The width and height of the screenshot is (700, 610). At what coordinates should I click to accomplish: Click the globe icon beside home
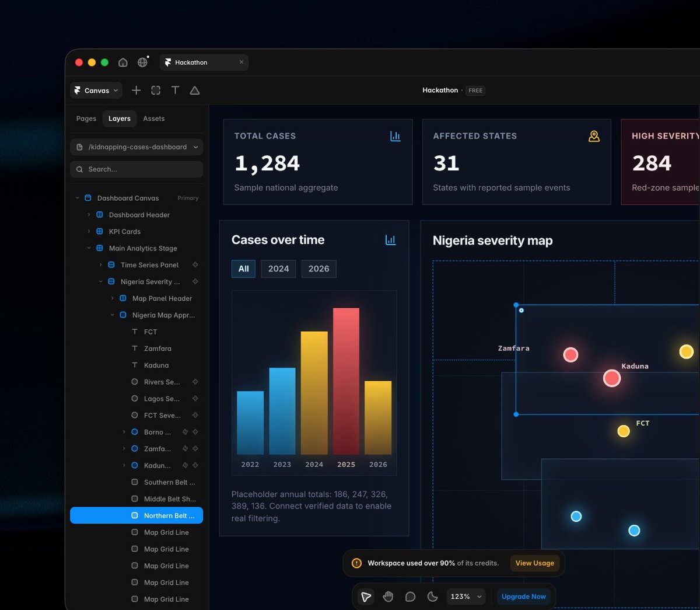142,62
